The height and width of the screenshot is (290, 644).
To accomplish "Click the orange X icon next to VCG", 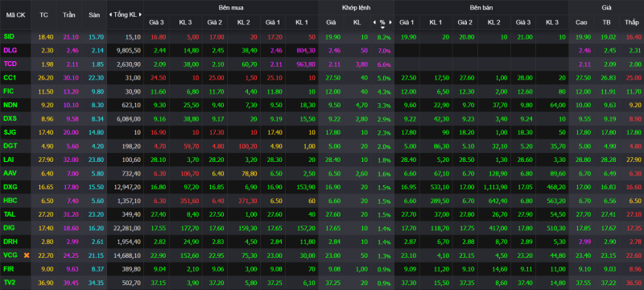I will point(27,255).
